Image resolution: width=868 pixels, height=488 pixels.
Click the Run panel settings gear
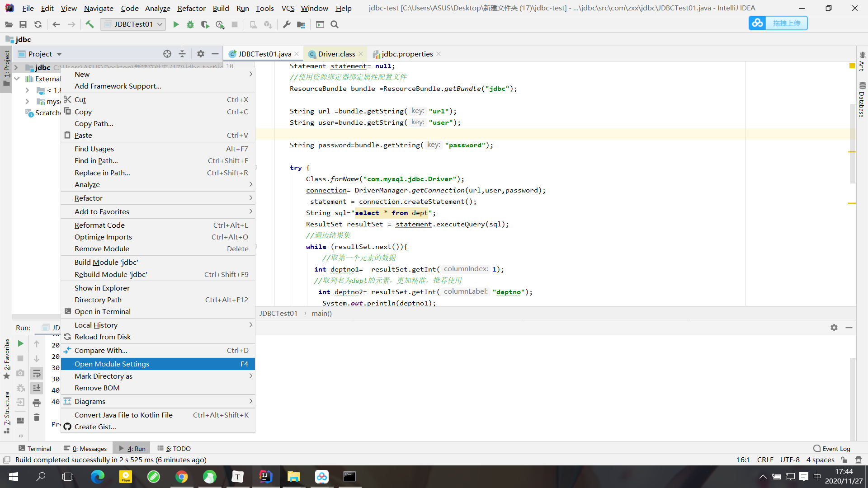click(834, 328)
